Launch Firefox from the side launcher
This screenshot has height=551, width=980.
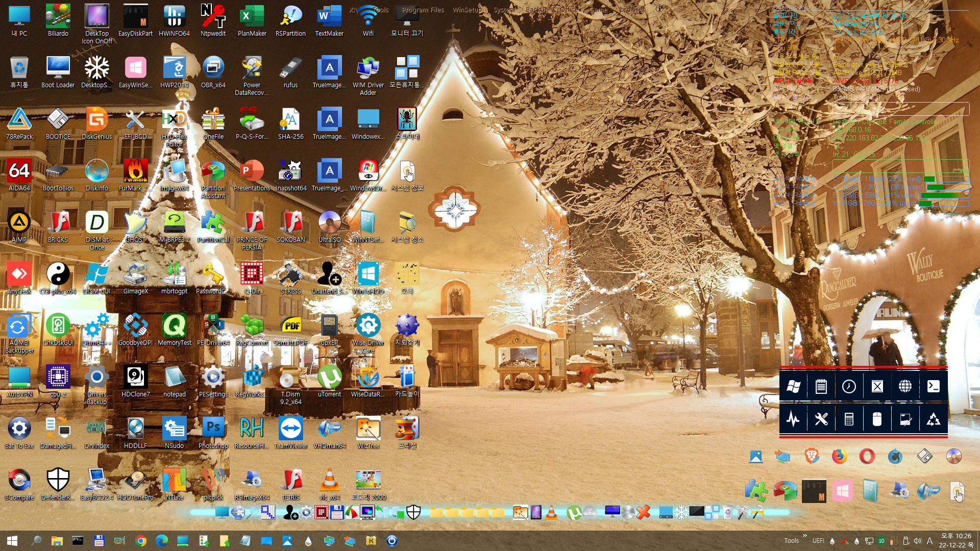click(839, 456)
